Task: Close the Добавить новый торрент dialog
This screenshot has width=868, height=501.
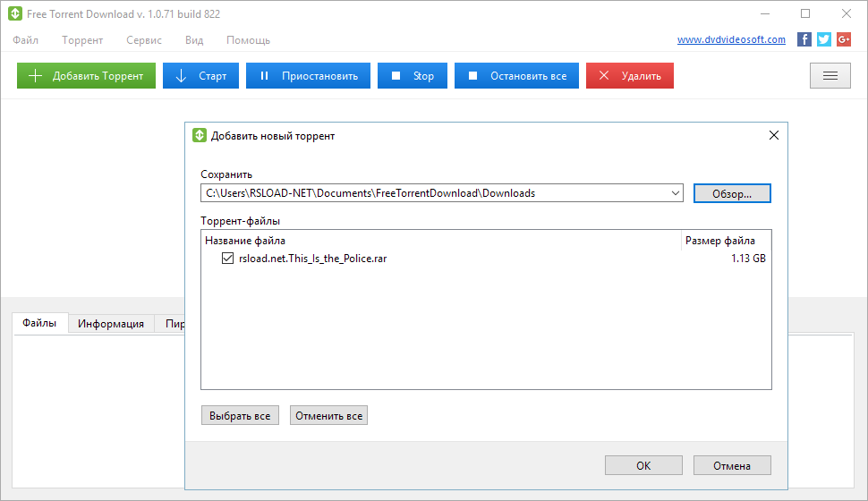Action: click(x=774, y=136)
